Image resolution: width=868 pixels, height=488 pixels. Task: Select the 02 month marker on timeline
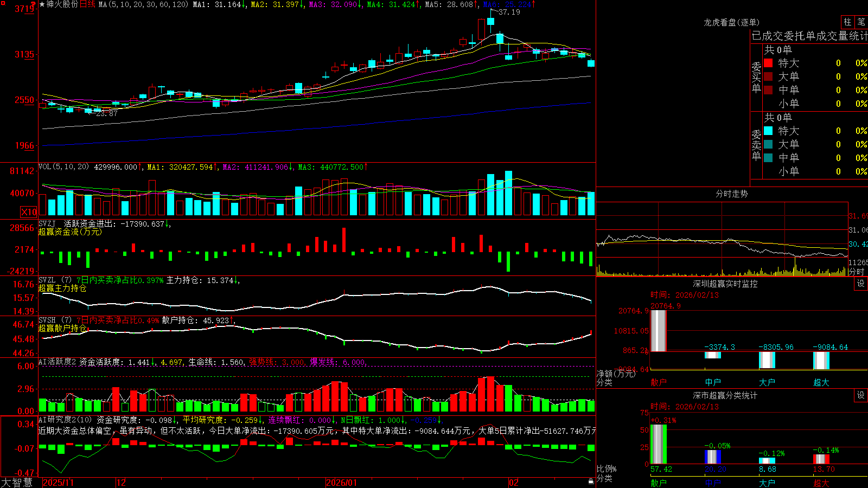coord(513,483)
